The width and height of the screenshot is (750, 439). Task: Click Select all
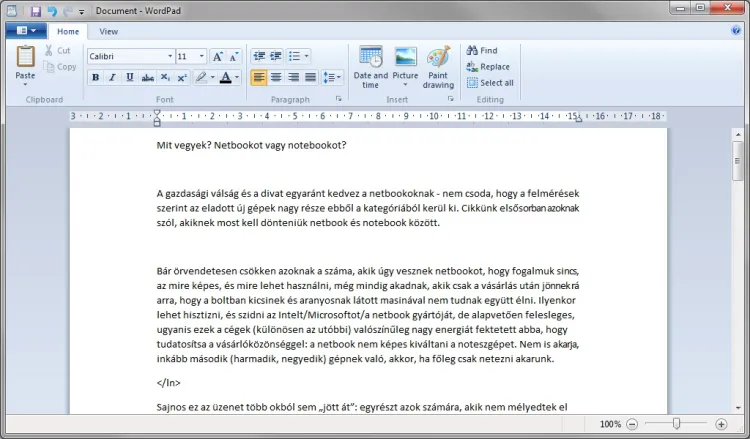pos(490,83)
